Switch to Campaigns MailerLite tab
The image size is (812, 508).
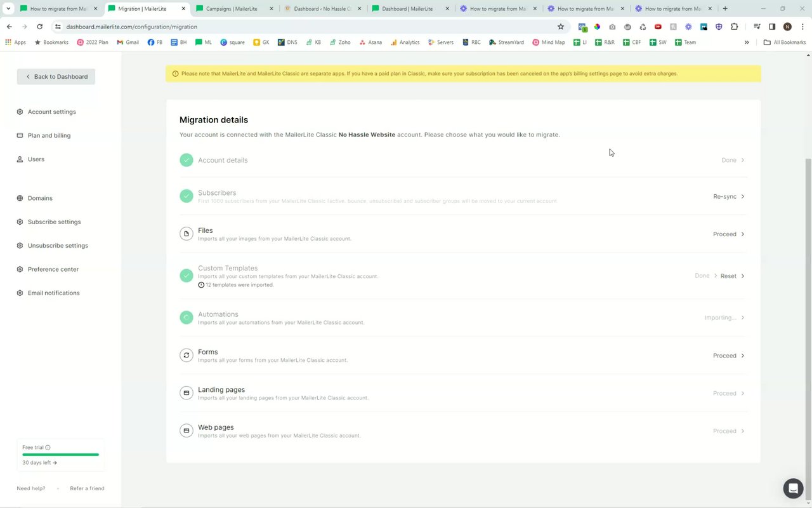235,9
